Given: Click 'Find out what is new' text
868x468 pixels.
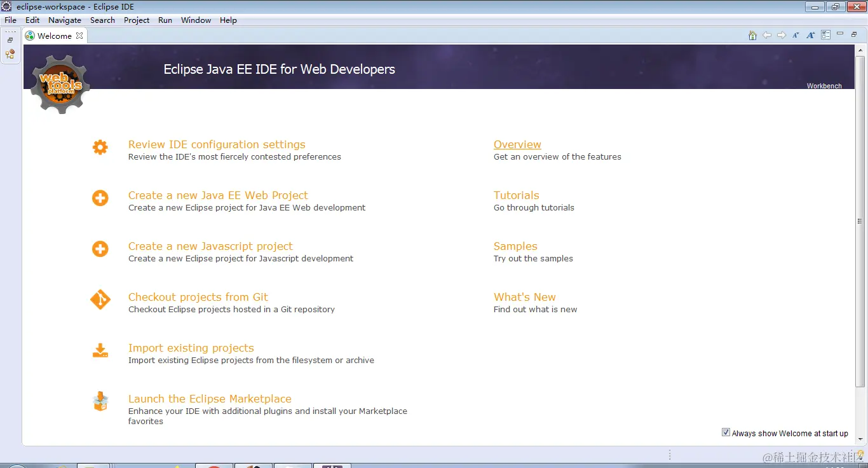Looking at the screenshot, I should point(536,309).
